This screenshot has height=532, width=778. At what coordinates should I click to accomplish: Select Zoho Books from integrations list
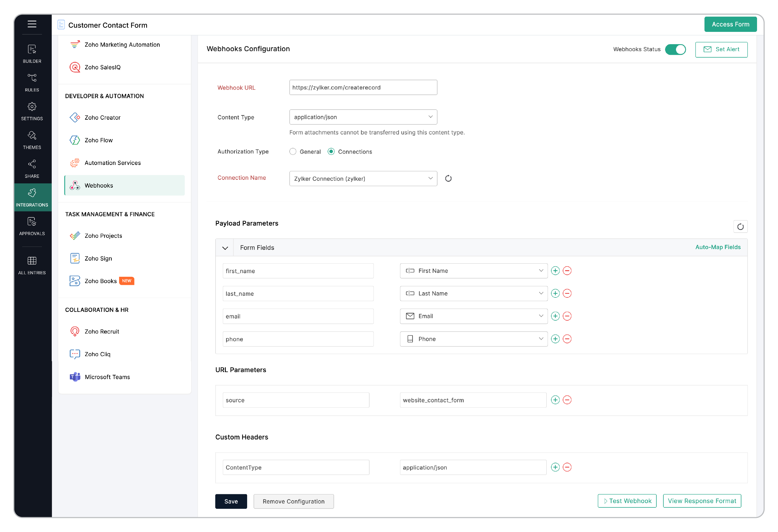coord(100,281)
